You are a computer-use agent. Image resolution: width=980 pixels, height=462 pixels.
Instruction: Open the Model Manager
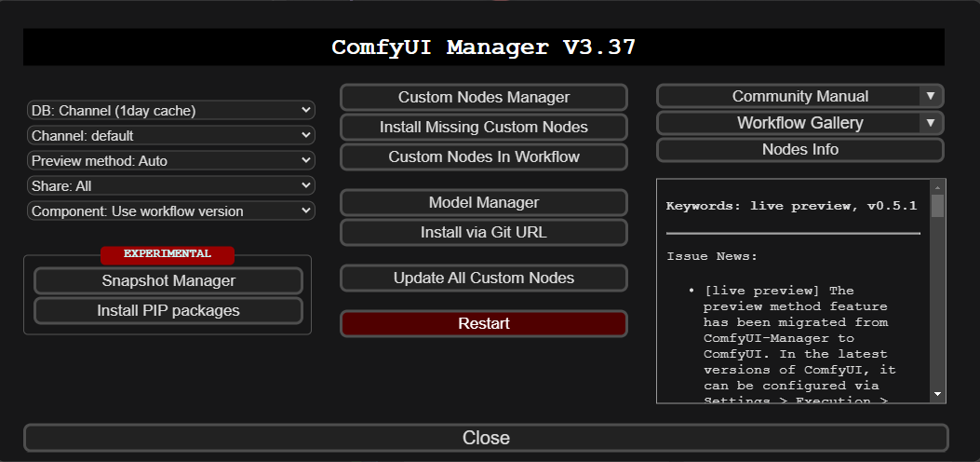(484, 202)
